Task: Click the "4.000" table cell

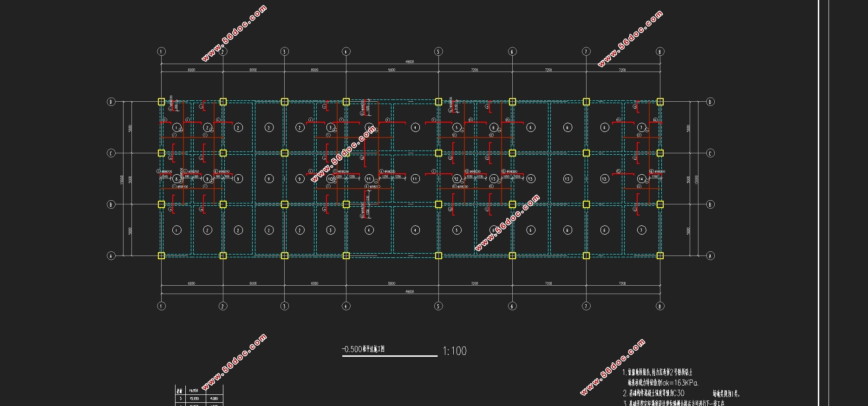Action: click(x=213, y=399)
